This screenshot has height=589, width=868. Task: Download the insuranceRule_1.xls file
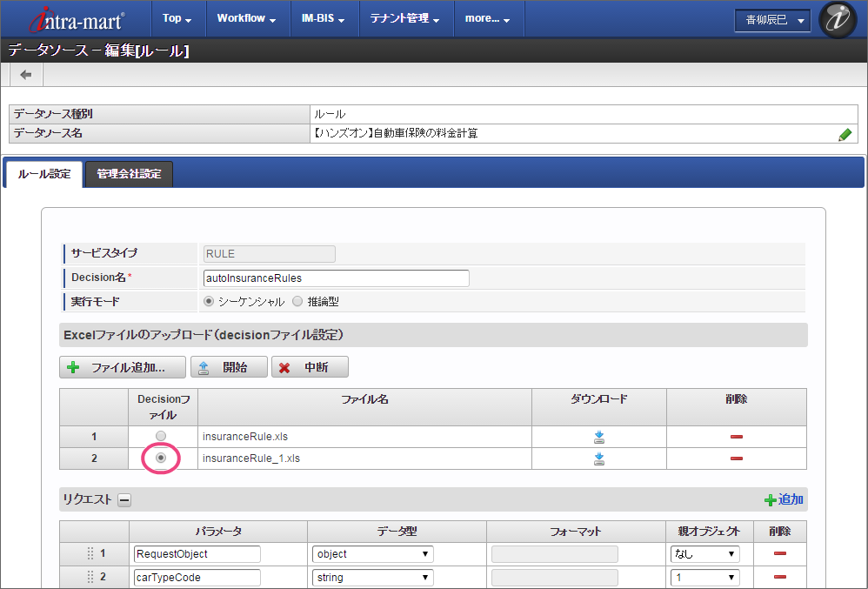(x=598, y=458)
